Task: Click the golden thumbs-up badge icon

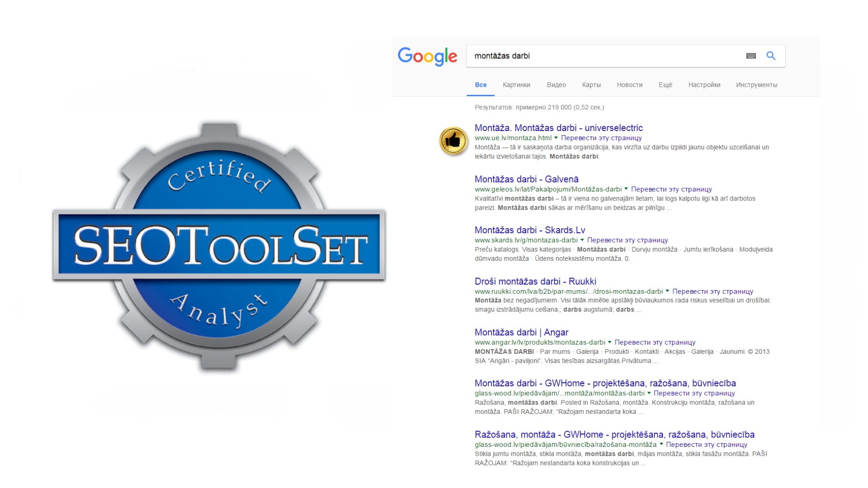Action: coord(453,141)
